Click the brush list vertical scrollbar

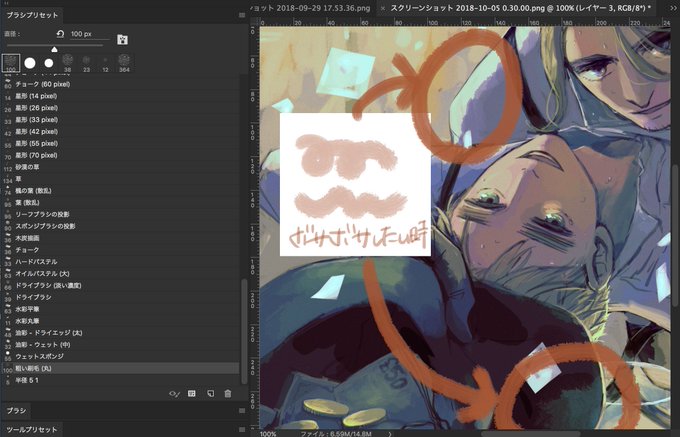tap(244, 331)
